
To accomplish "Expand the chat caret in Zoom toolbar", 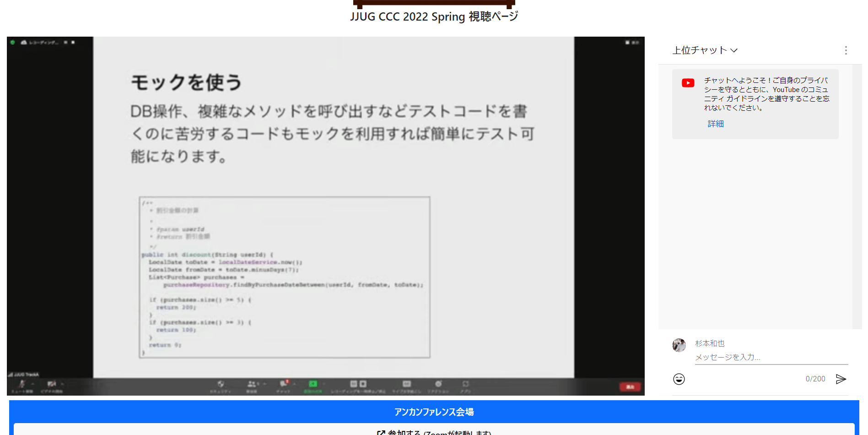I will click(294, 384).
